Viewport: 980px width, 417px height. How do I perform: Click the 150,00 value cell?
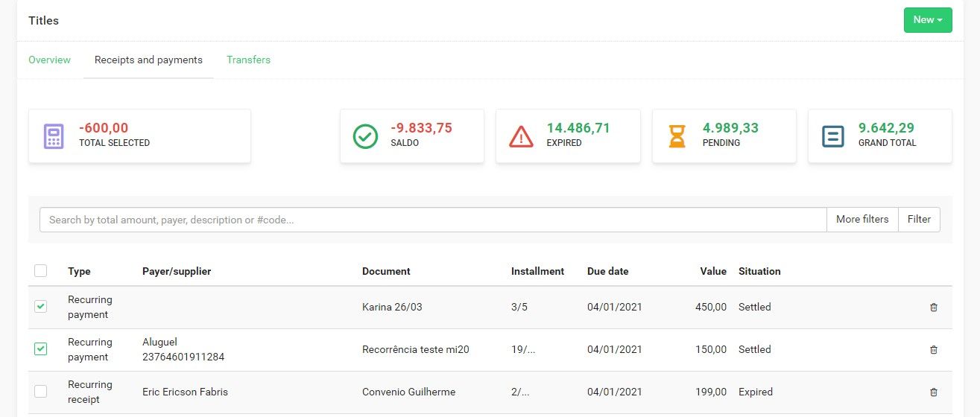[x=709, y=349]
